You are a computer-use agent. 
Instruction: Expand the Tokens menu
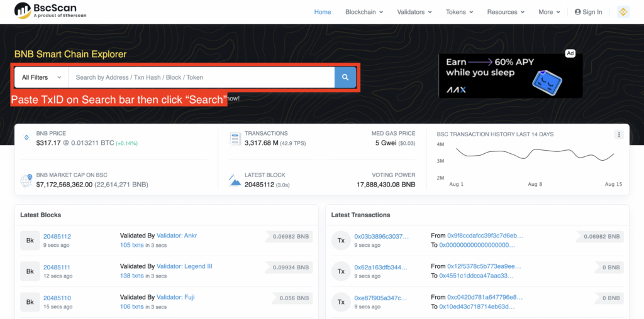(460, 12)
